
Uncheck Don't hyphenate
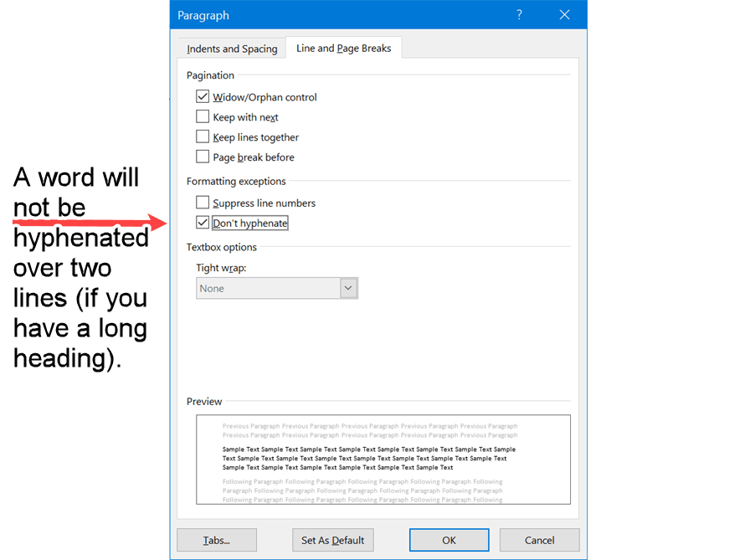203,222
